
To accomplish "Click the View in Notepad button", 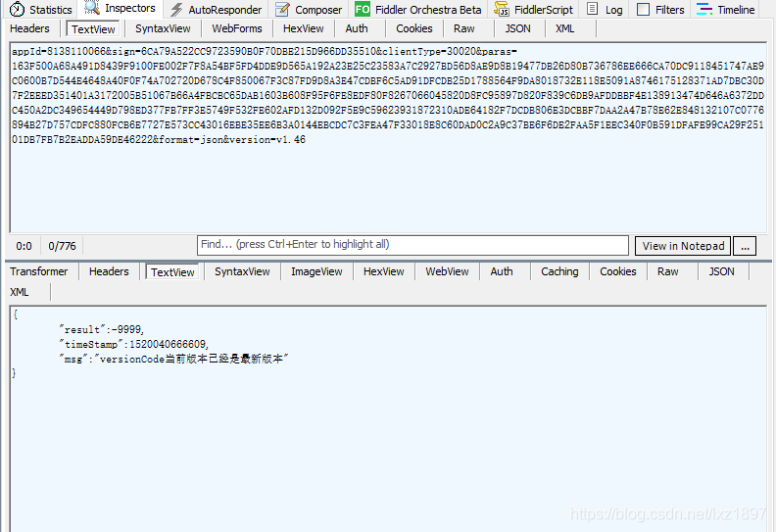I will tap(683, 246).
